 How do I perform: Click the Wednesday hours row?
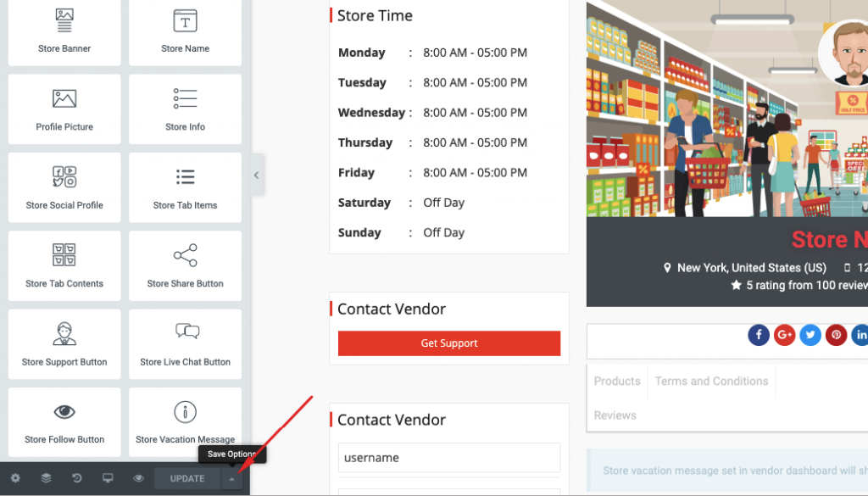[x=432, y=113]
